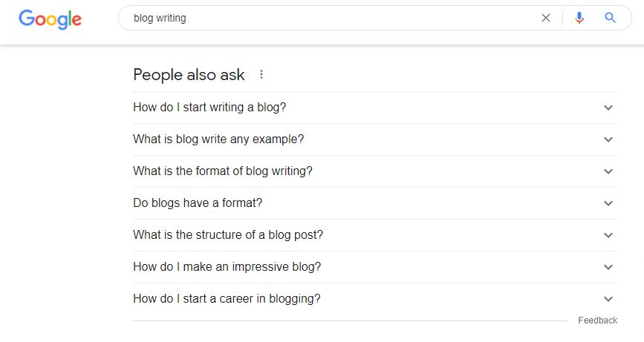Image resolution: width=644 pixels, height=342 pixels.
Task: Open question 'Do blogs have a format?'
Action: [x=375, y=203]
